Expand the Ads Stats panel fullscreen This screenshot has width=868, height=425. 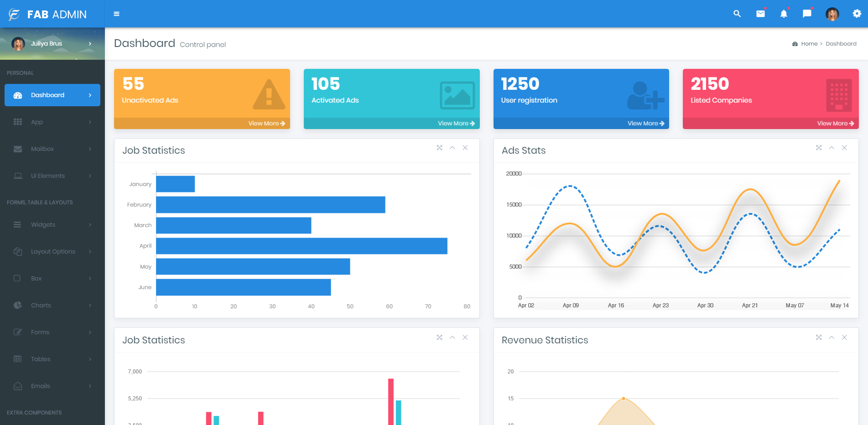(x=819, y=148)
